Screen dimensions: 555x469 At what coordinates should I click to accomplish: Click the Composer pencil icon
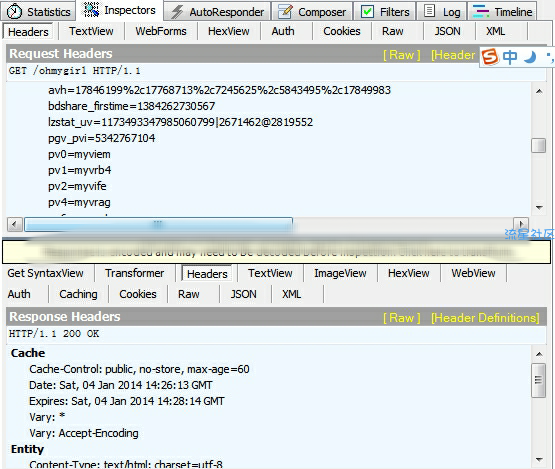click(x=285, y=12)
